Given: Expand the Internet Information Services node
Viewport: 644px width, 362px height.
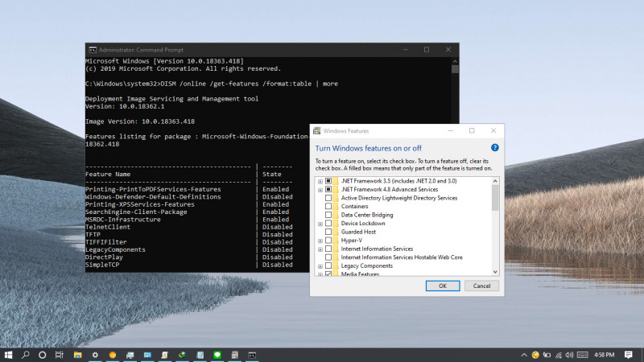Looking at the screenshot, I should tap(320, 249).
